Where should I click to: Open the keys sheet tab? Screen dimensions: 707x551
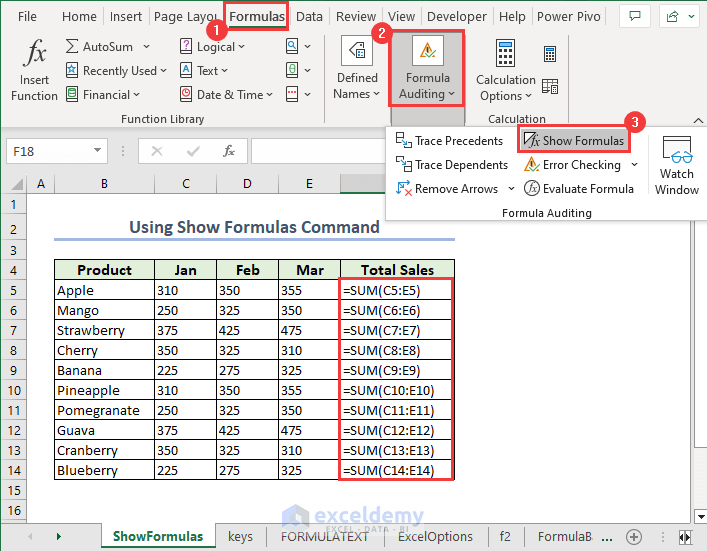pos(240,536)
